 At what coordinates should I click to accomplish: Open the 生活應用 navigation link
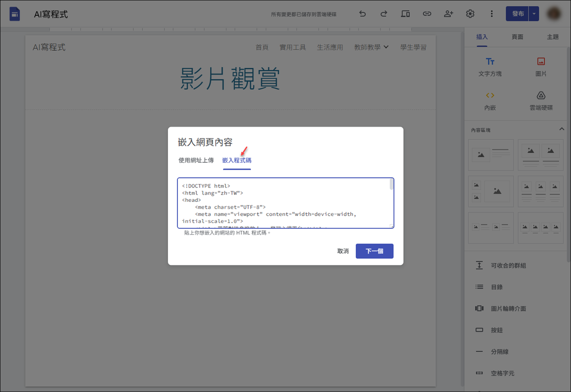330,47
